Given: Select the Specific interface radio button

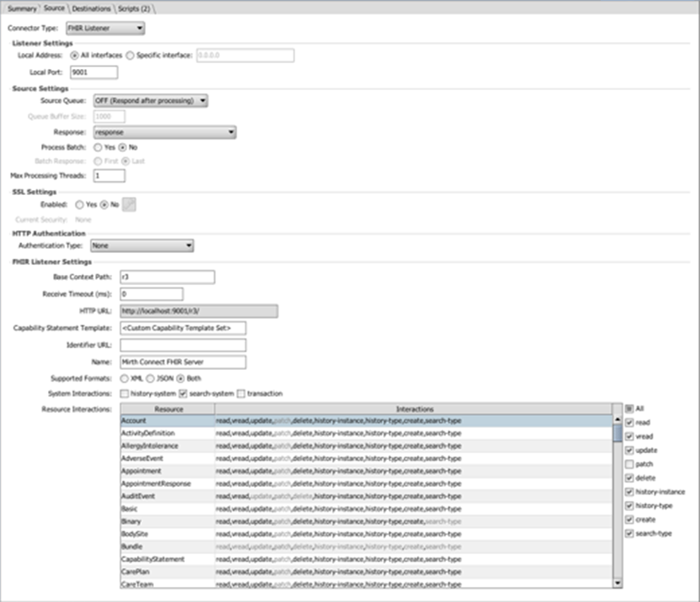Looking at the screenshot, I should click(130, 55).
